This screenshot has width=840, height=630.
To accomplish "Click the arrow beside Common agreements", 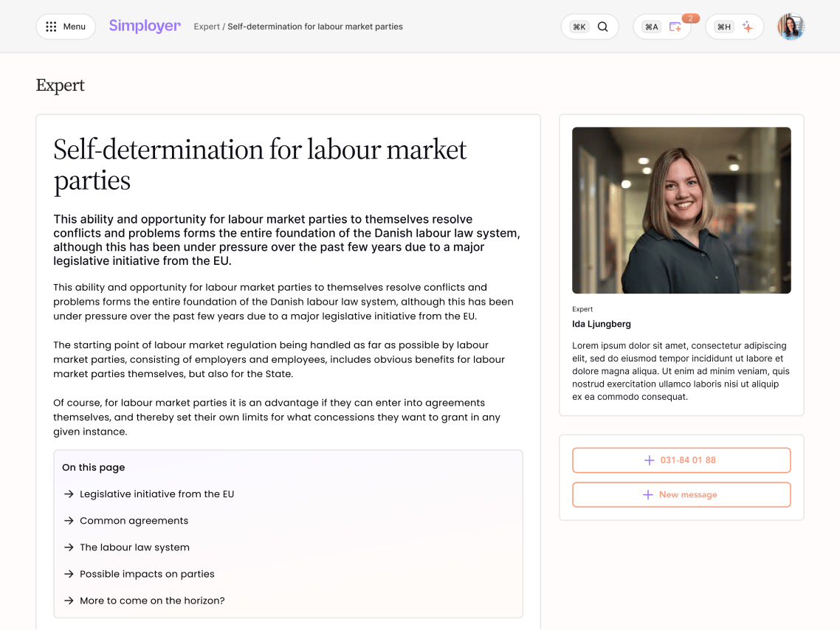I will coord(69,520).
